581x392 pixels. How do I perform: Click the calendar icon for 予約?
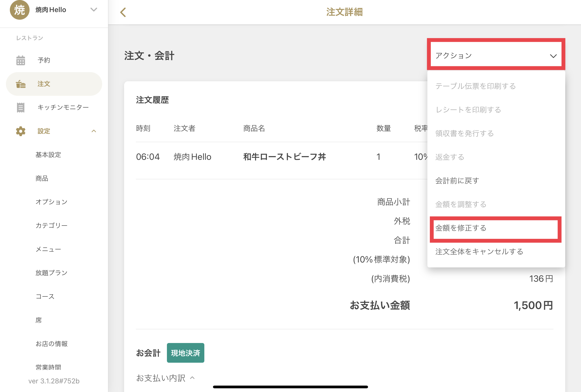[20, 60]
